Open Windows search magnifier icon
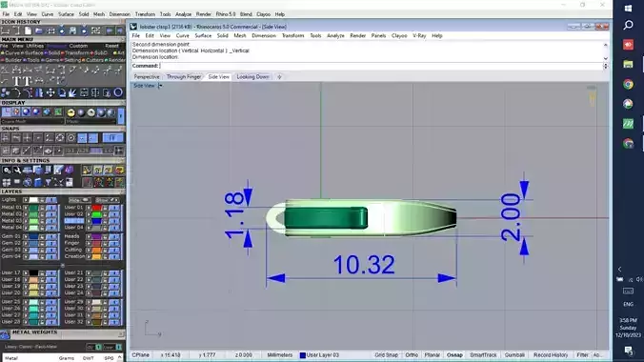The width and height of the screenshot is (644, 362). pos(628,26)
